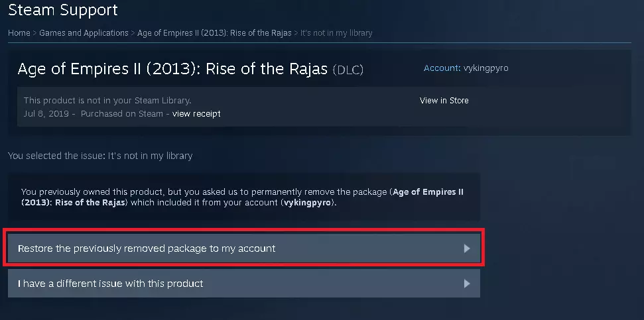This screenshot has height=320, width=644.
Task: Click the 'Account:' label
Action: (x=442, y=68)
